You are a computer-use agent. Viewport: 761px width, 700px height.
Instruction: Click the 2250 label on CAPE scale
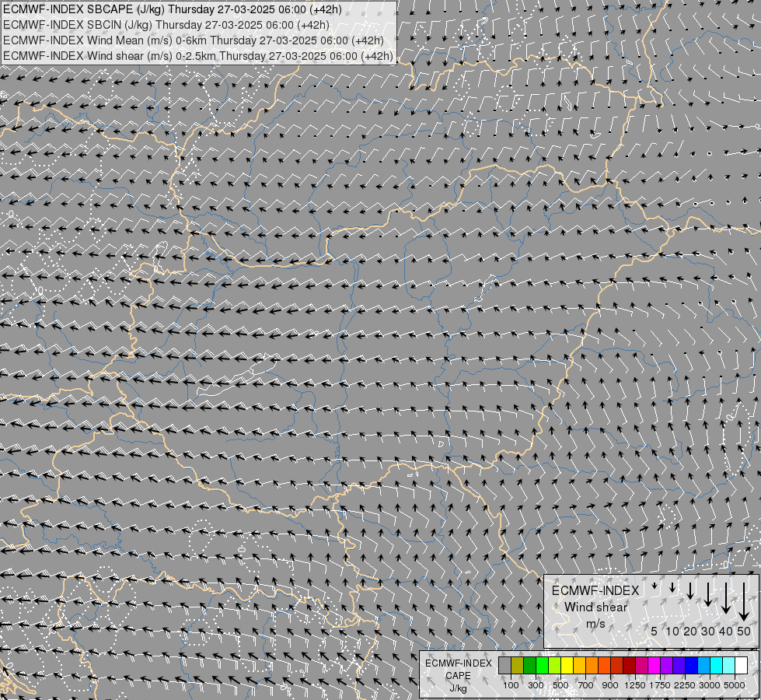(x=685, y=685)
